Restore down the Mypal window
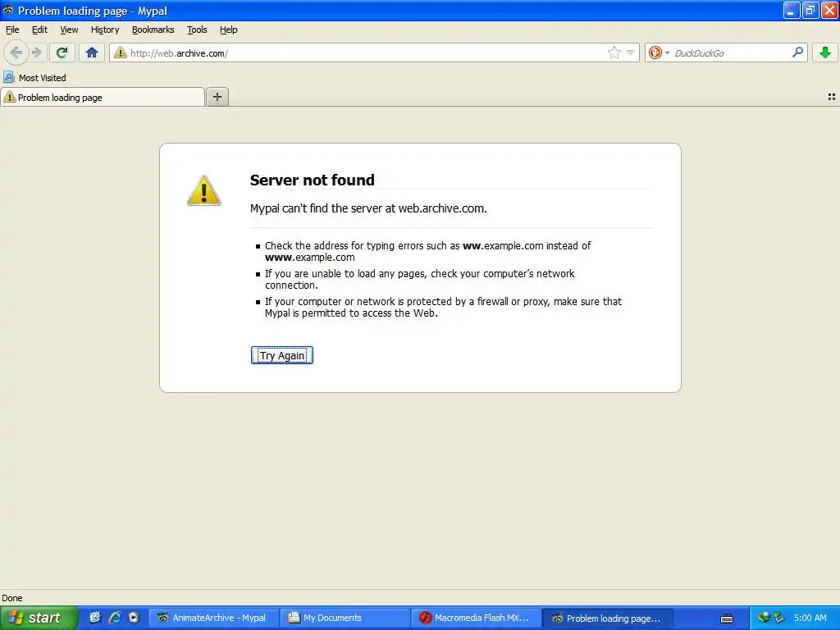840x630 pixels. [810, 10]
